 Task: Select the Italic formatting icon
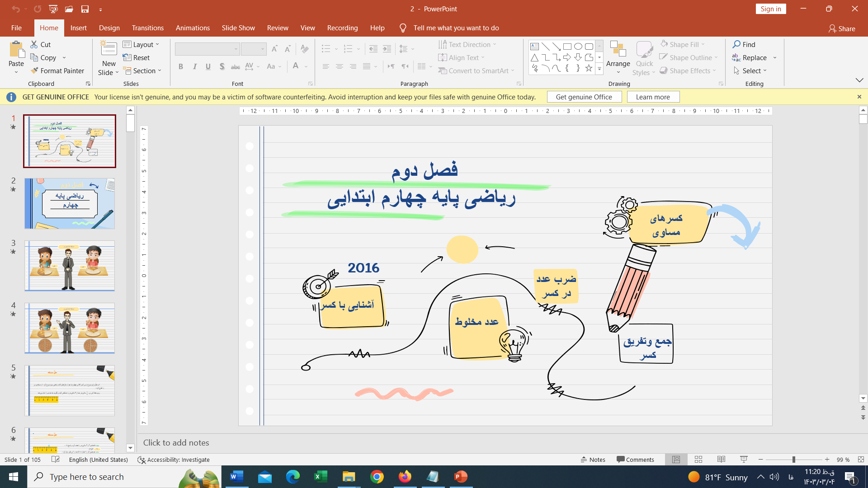tap(195, 66)
